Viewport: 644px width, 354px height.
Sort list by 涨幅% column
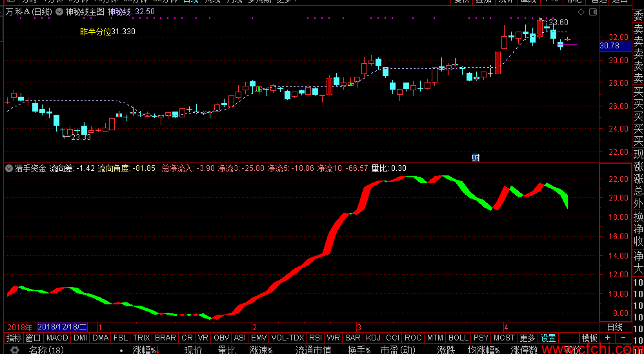point(144,350)
